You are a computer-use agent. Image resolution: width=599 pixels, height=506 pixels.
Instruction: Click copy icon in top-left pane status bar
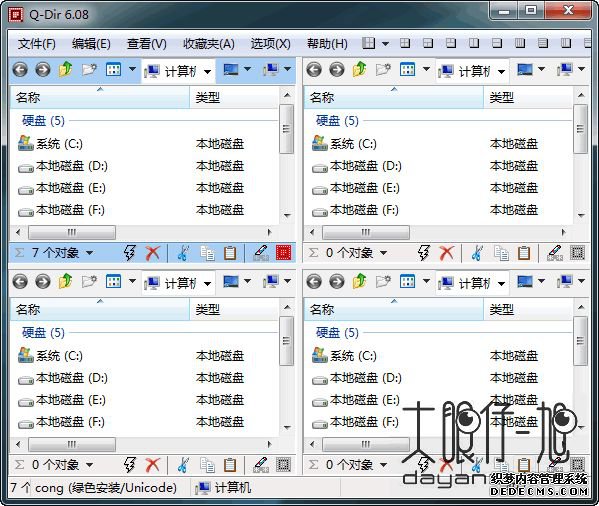point(207,253)
